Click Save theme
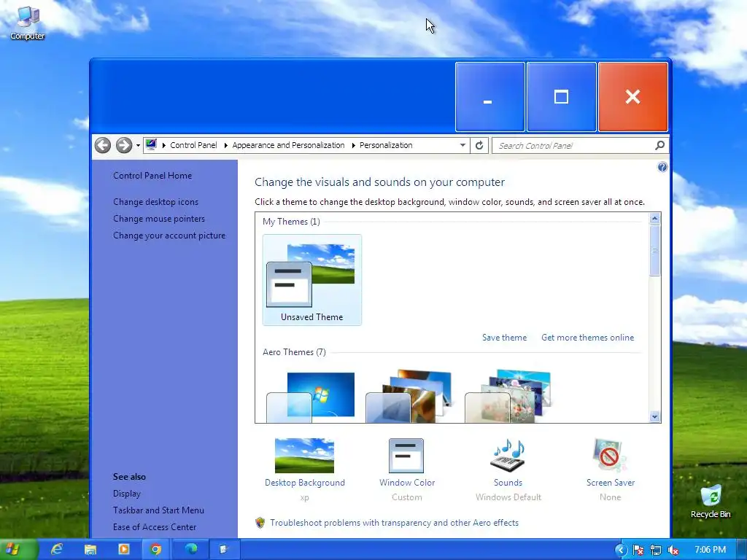This screenshot has height=560, width=747. point(505,338)
